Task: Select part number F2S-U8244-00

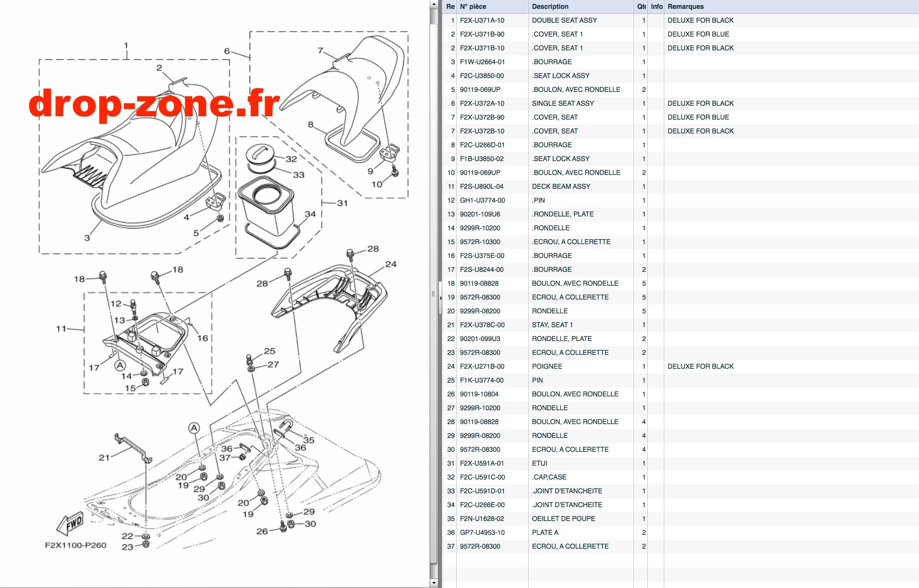Action: pyautogui.click(x=482, y=270)
